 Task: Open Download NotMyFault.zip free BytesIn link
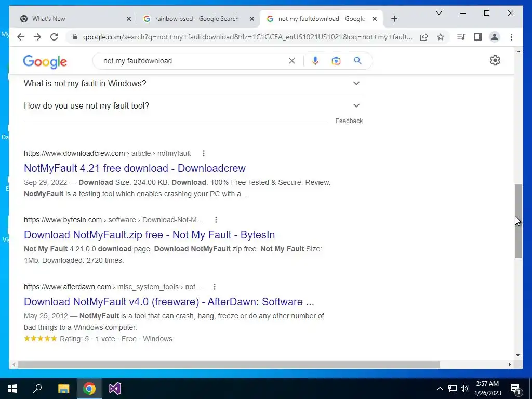[149, 235]
